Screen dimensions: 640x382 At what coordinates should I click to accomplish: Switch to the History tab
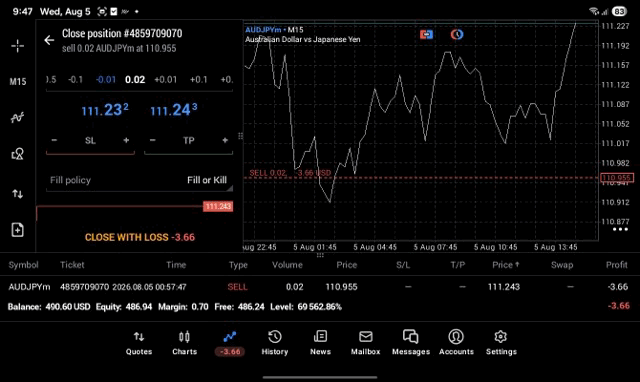click(275, 343)
